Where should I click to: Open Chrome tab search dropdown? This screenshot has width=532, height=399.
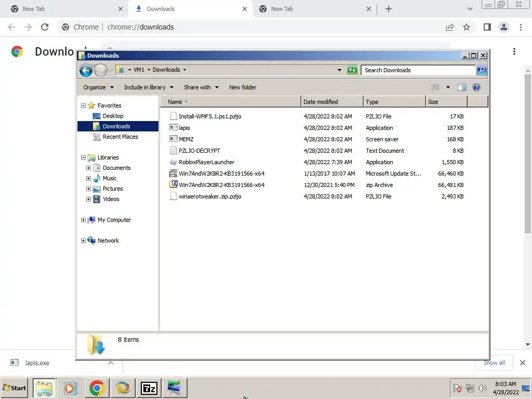pos(470,9)
